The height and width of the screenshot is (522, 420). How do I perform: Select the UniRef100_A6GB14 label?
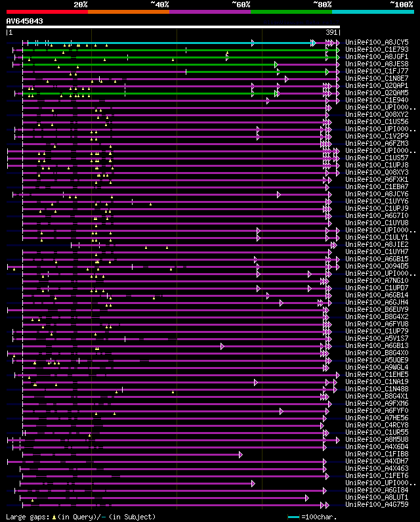click(377, 295)
